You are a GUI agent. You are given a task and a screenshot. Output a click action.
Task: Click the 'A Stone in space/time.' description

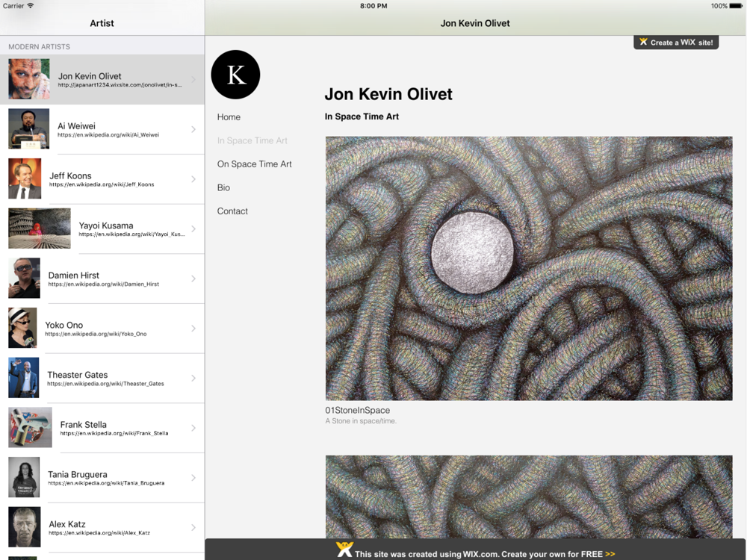361,421
